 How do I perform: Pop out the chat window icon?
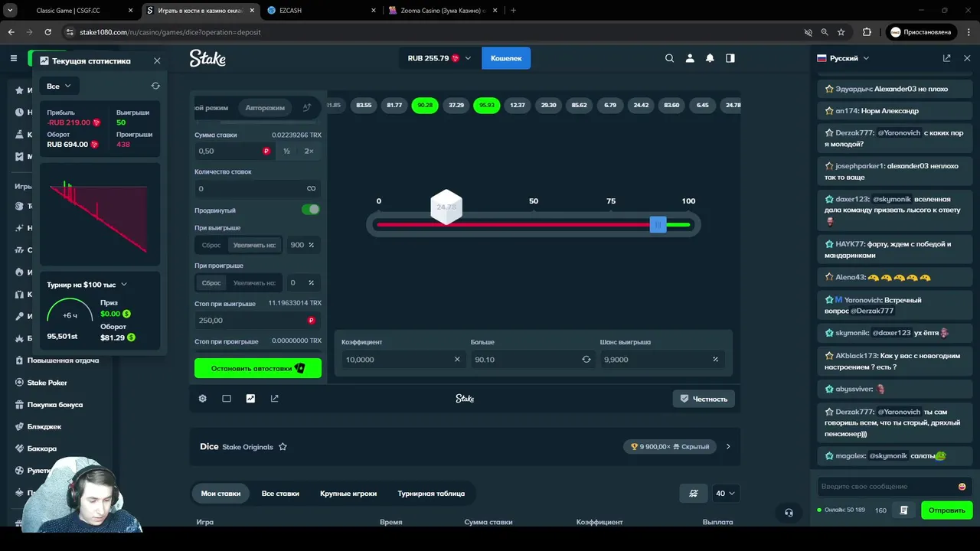pos(947,58)
